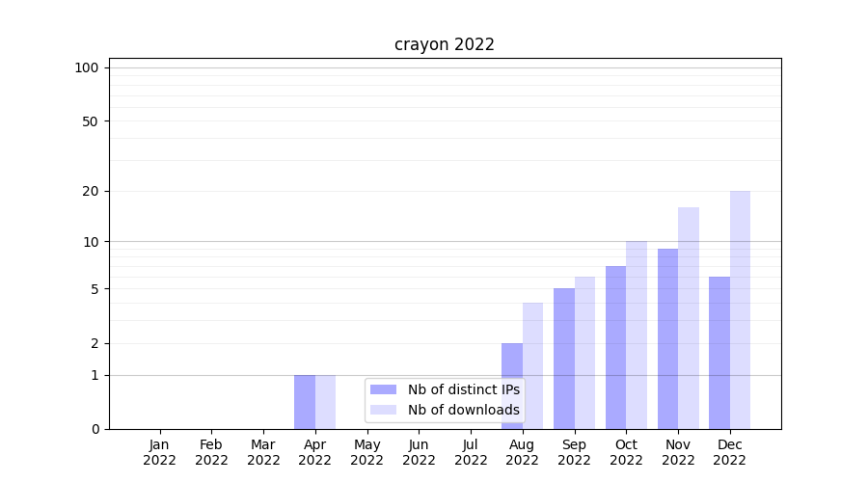Image resolution: width=868 pixels, height=482 pixels.
Task: Click the Aug 2022 downloads bar
Action: pos(532,365)
